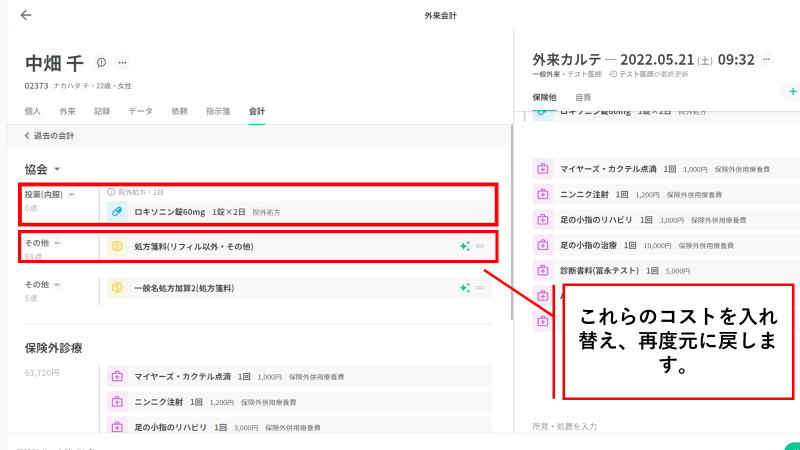Open the 個人 tab
This screenshot has width=800, height=450.
[33, 111]
